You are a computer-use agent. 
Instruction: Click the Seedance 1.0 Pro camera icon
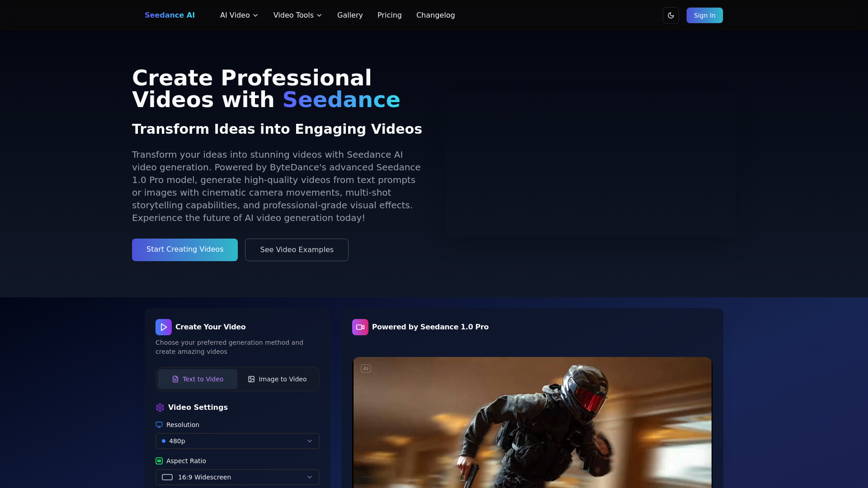[x=360, y=327]
